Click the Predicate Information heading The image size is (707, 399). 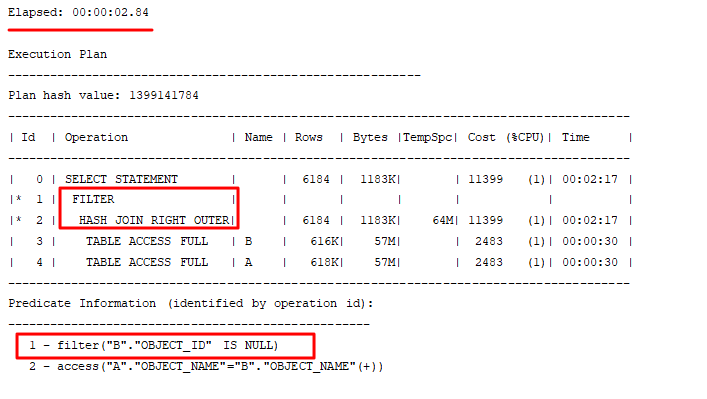[190, 303]
